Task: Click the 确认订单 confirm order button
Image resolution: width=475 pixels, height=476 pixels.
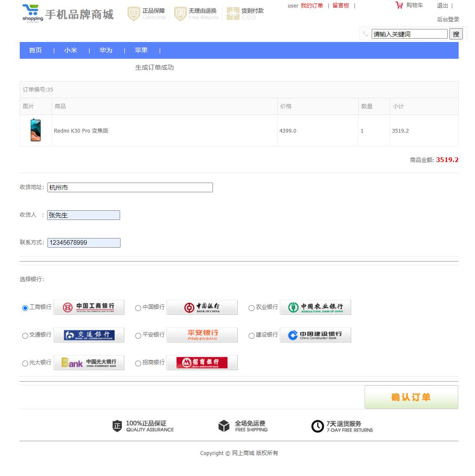Action: click(x=411, y=397)
